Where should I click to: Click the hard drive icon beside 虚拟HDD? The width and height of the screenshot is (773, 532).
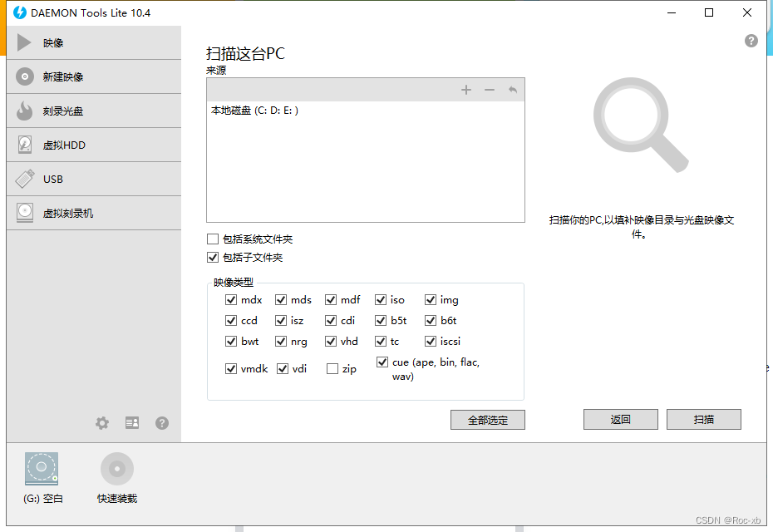[x=25, y=145]
